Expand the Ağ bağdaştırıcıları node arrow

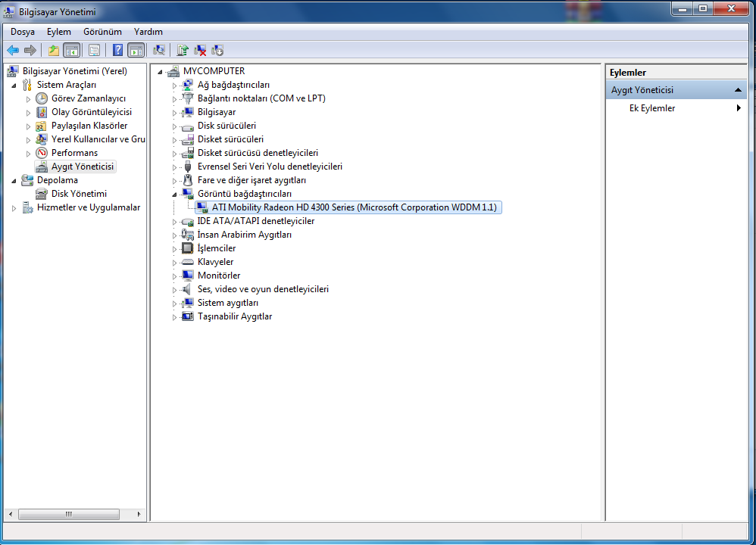pyautogui.click(x=174, y=86)
